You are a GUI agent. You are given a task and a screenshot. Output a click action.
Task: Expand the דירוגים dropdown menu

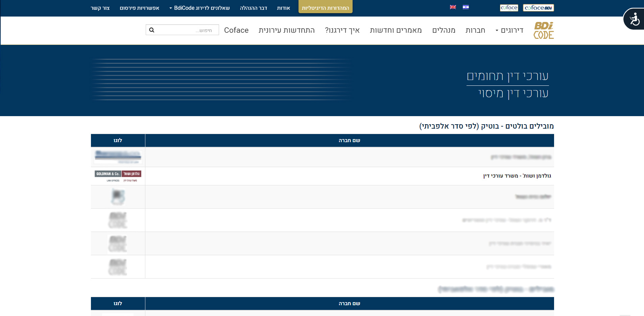coord(509,30)
